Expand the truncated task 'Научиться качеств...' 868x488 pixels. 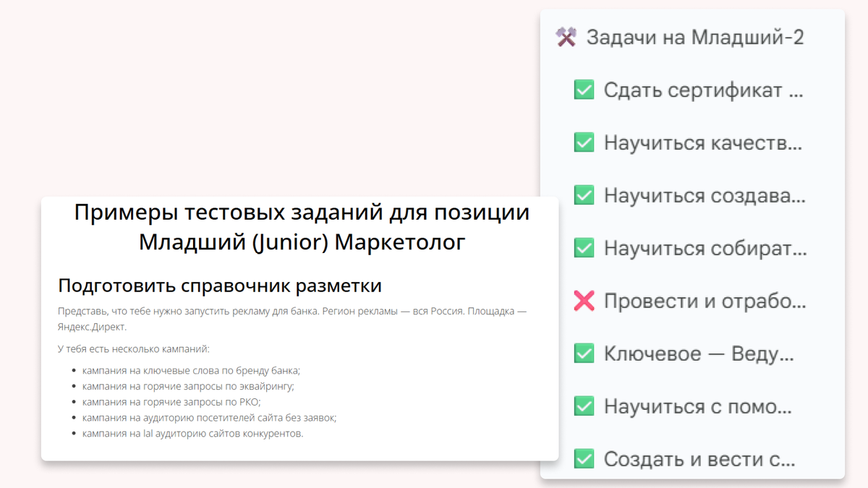pos(702,142)
